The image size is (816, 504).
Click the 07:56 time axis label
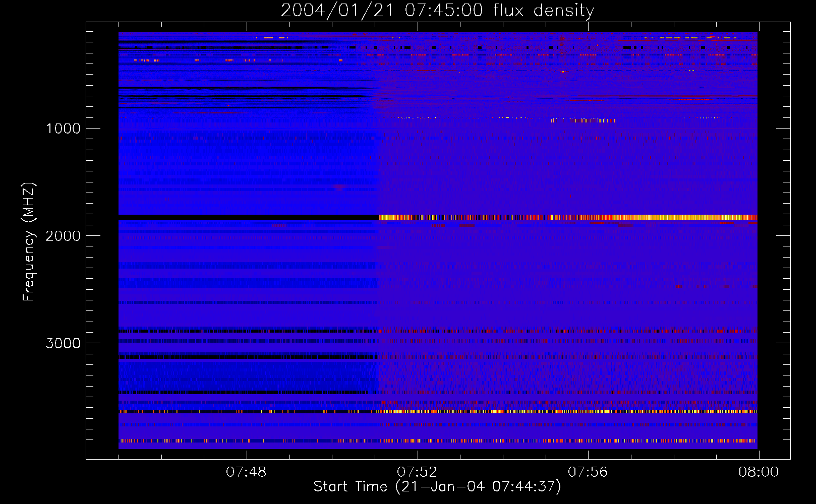pyautogui.click(x=588, y=472)
